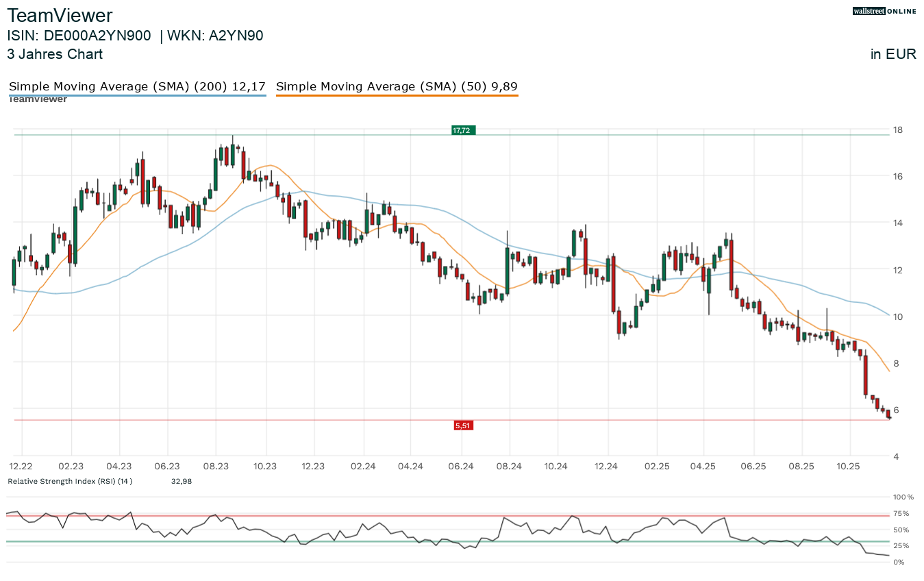Image resolution: width=924 pixels, height=581 pixels.
Task: Click the orange line under SMA (50)
Action: click(397, 95)
